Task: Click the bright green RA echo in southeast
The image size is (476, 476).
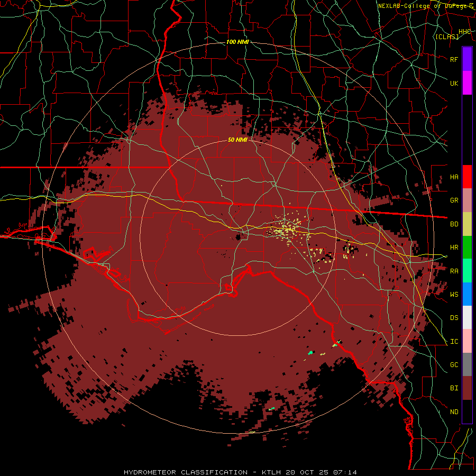Action: pyautogui.click(x=310, y=352)
